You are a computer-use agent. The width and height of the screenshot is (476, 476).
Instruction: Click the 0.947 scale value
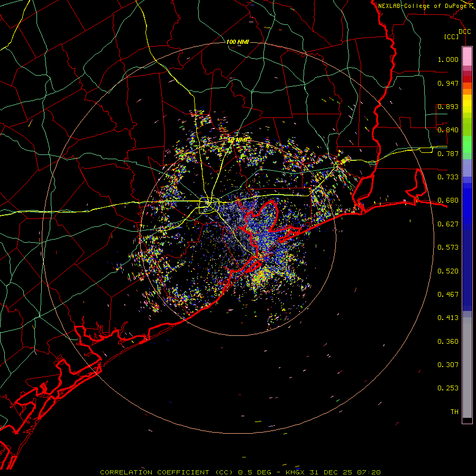448,83
